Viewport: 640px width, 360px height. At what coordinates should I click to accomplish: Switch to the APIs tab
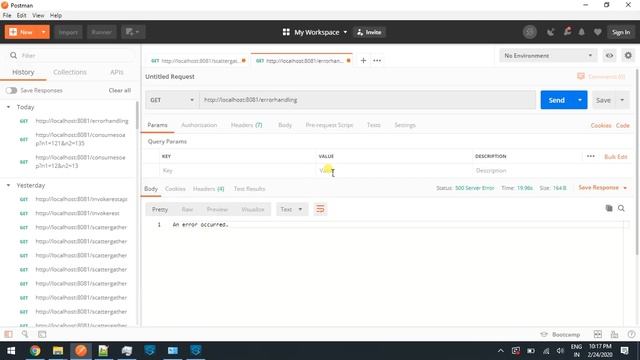117,72
